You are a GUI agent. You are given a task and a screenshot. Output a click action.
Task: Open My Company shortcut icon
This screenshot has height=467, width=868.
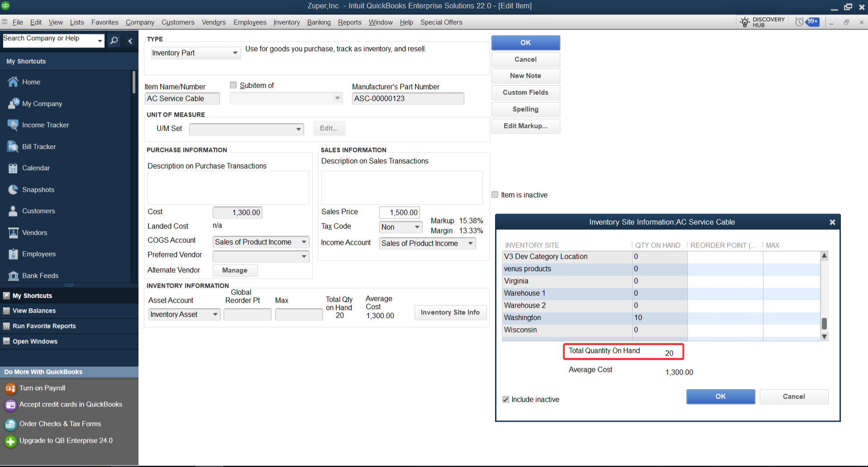pos(13,104)
